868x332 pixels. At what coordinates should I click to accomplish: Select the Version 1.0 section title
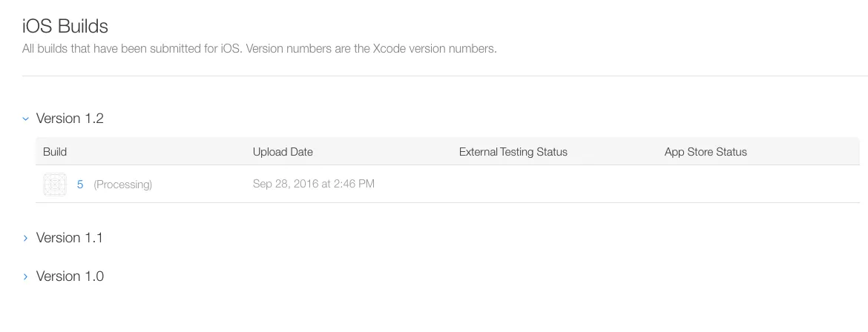click(70, 276)
